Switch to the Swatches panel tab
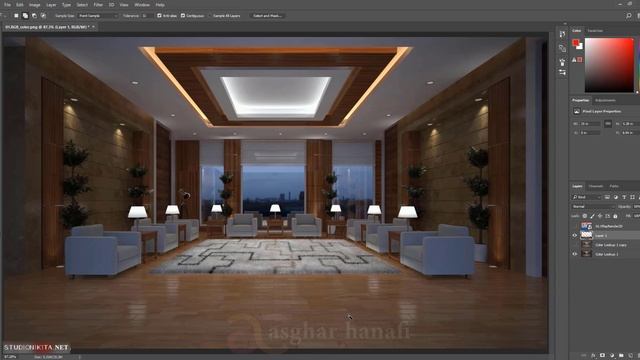This screenshot has width=640, height=360. [595, 31]
